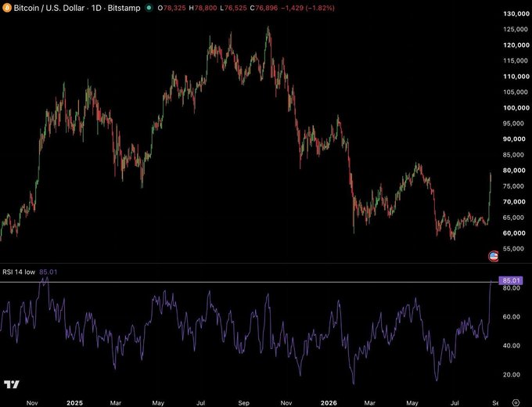The image size is (532, 407).
Task: Click the 100,000 price axis label
Action: [516, 107]
